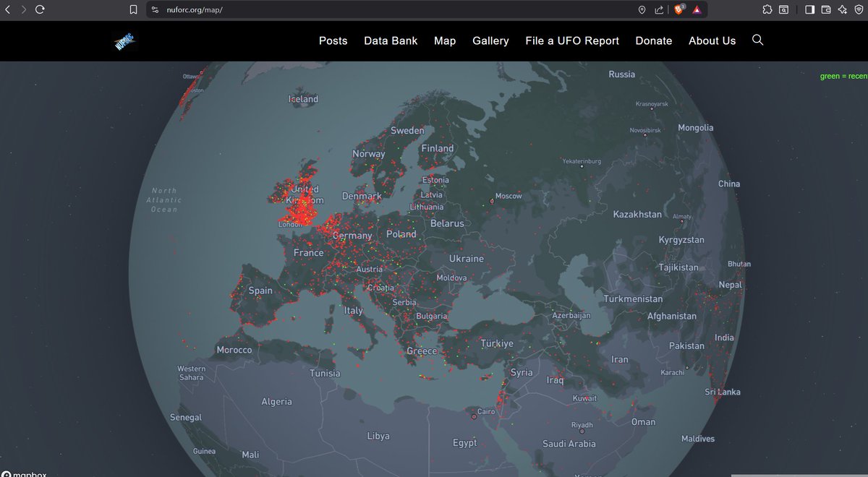Click the France label on the map
Image resolution: width=868 pixels, height=477 pixels.
click(x=309, y=253)
